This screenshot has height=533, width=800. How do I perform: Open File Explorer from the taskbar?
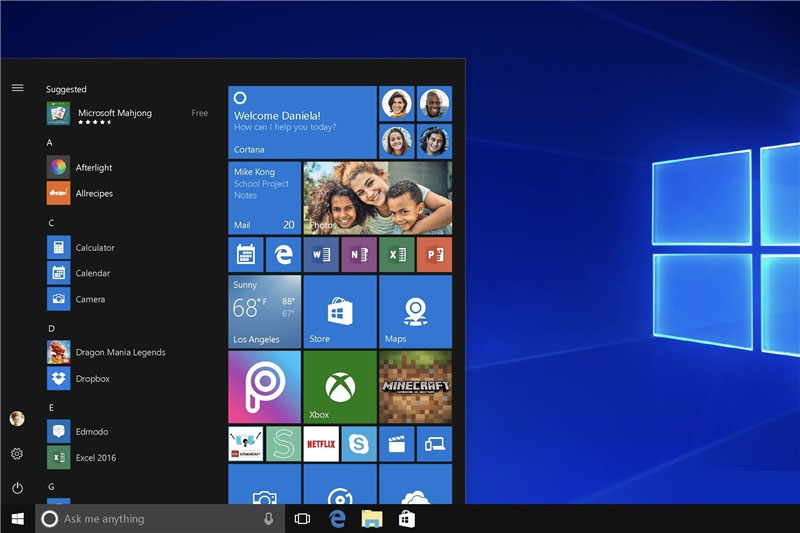[372, 519]
